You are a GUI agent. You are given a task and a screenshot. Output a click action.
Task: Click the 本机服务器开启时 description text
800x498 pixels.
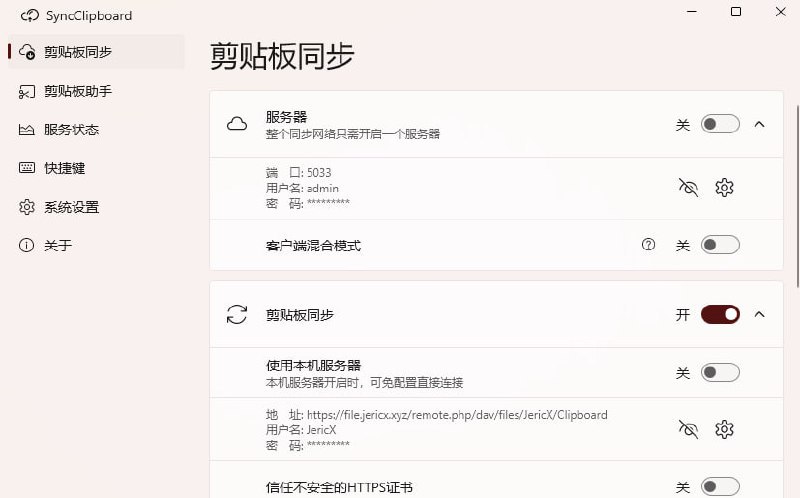[364, 382]
